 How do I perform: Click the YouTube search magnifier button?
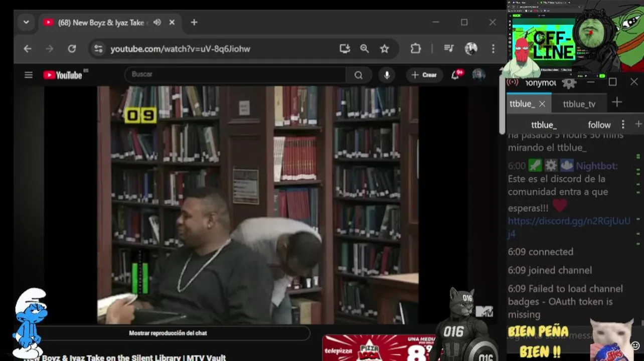(359, 75)
